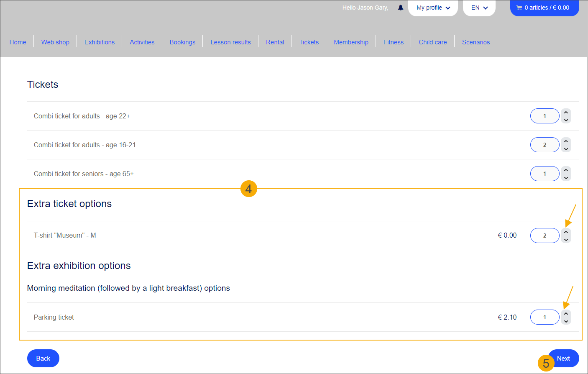Decrease quantity for Combi ticket adults age 22+
Image resolution: width=588 pixels, height=374 pixels.
[x=566, y=120]
